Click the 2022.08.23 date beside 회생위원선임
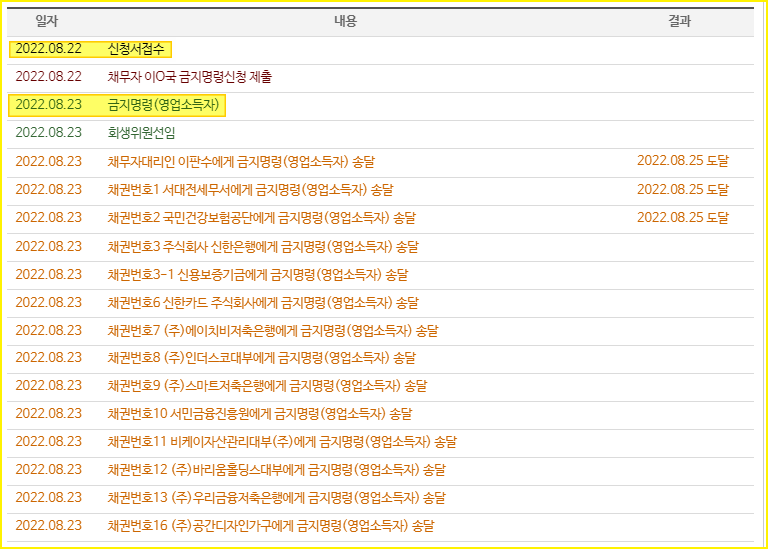768x549 pixels. click(x=48, y=133)
